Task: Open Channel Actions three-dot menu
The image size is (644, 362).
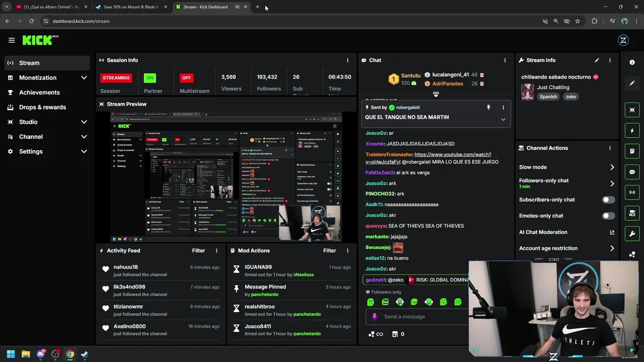Action: [x=610, y=148]
